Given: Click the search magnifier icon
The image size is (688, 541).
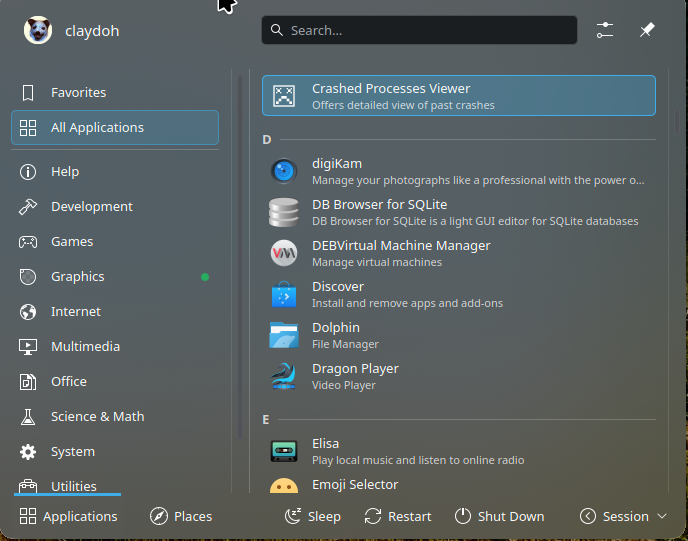Looking at the screenshot, I should coord(276,30).
